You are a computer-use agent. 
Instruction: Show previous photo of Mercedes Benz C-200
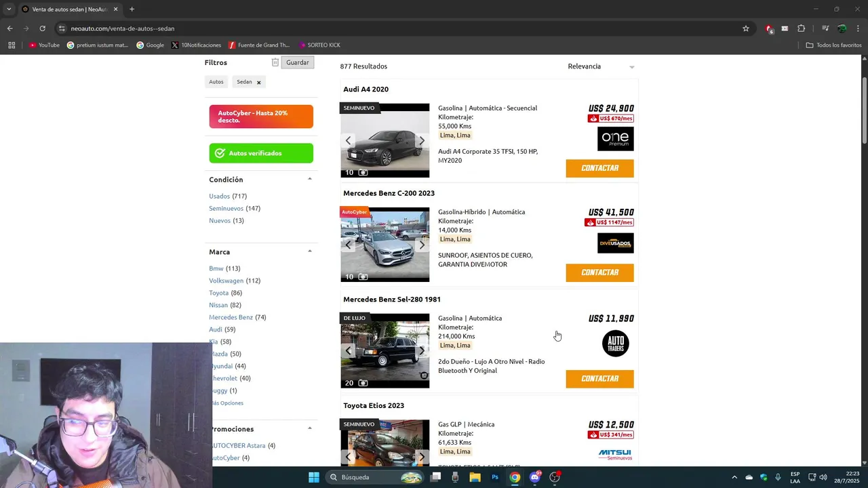pos(349,245)
